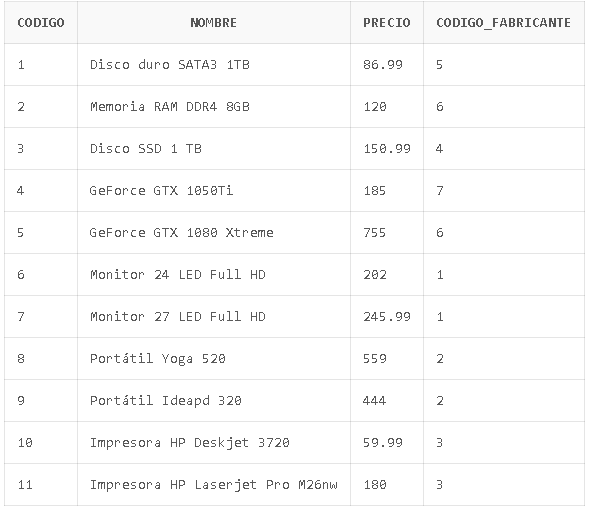592x510 pixels.
Task: Click the Disco SSD 1 TB name
Action: [146, 149]
